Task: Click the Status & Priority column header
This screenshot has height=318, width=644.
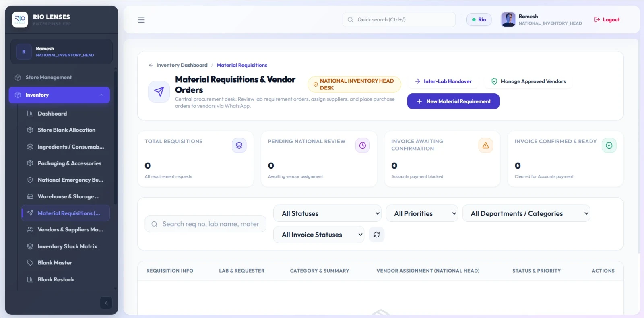Action: click(537, 271)
